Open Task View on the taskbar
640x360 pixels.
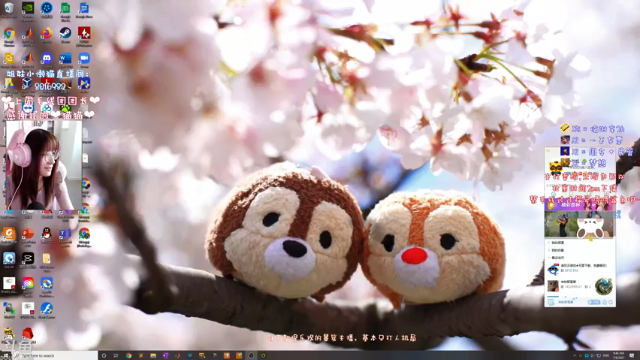(116, 356)
